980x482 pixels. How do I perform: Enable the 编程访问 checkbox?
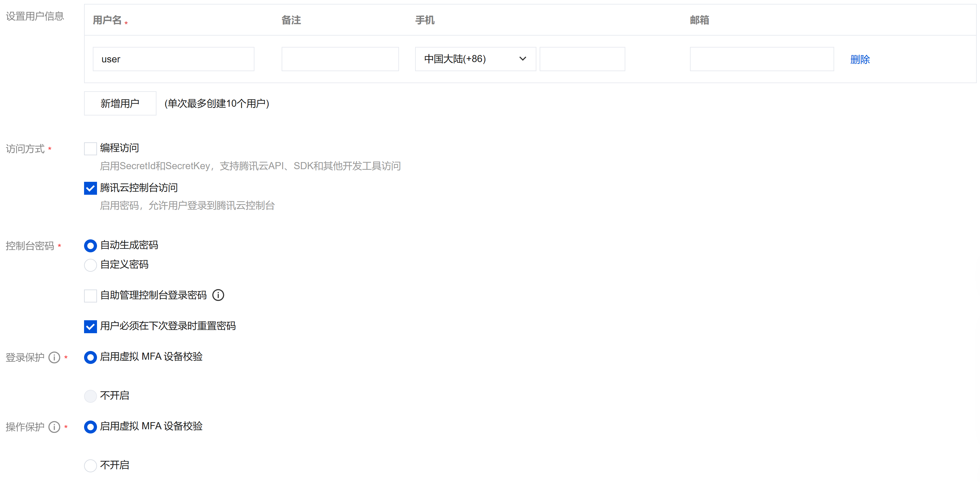90,148
